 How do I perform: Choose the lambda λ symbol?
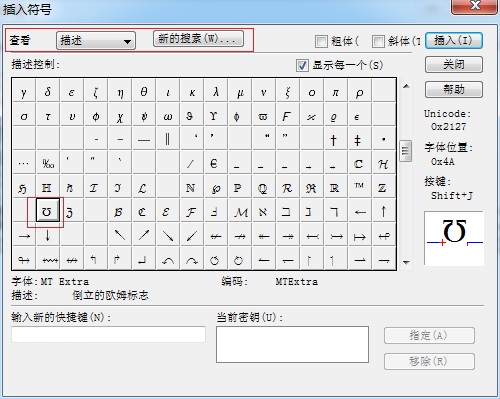coord(216,92)
